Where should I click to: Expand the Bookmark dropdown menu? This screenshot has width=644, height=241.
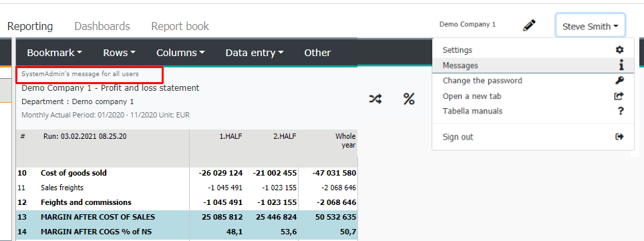coord(55,53)
